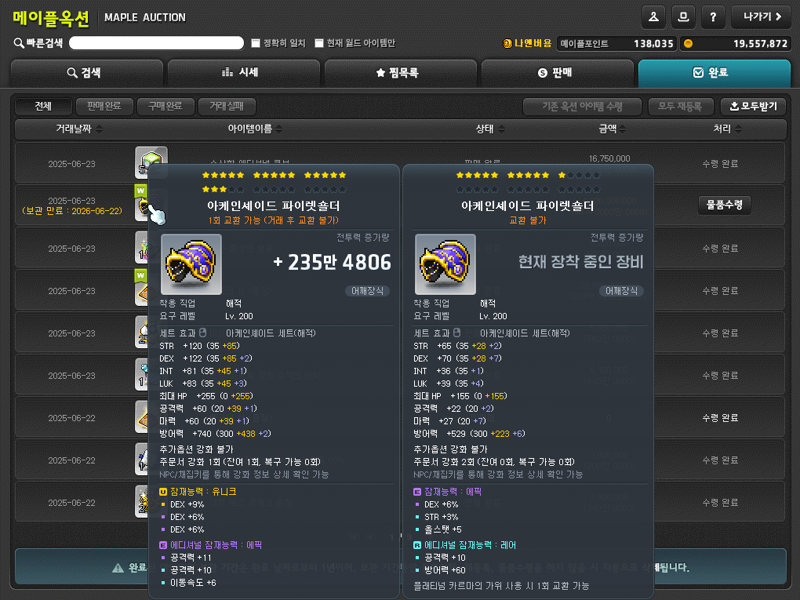Image resolution: width=800 pixels, height=600 pixels.
Task: Click the 물품수령 receive item button
Action: [724, 205]
